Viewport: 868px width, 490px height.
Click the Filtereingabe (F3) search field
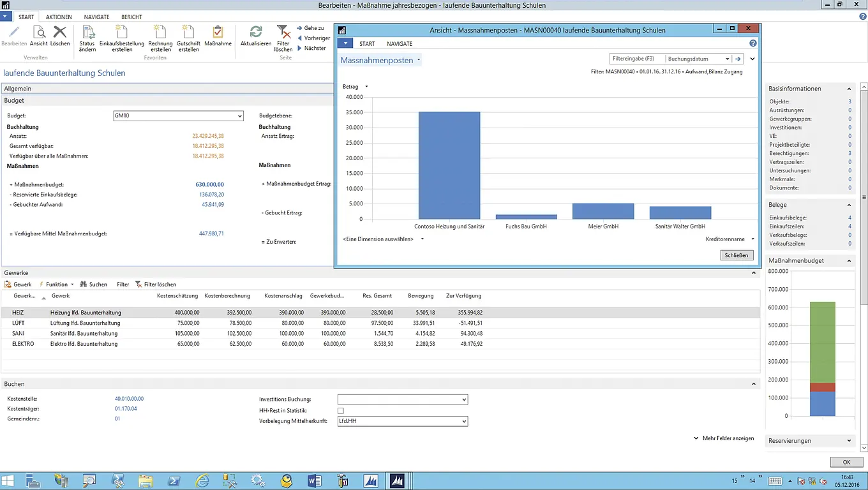click(x=636, y=59)
